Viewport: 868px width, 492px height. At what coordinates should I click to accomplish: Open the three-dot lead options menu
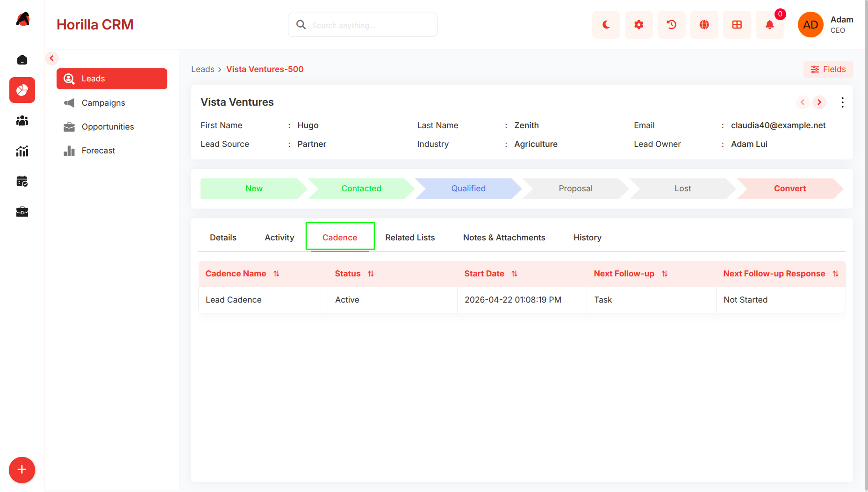pos(842,102)
